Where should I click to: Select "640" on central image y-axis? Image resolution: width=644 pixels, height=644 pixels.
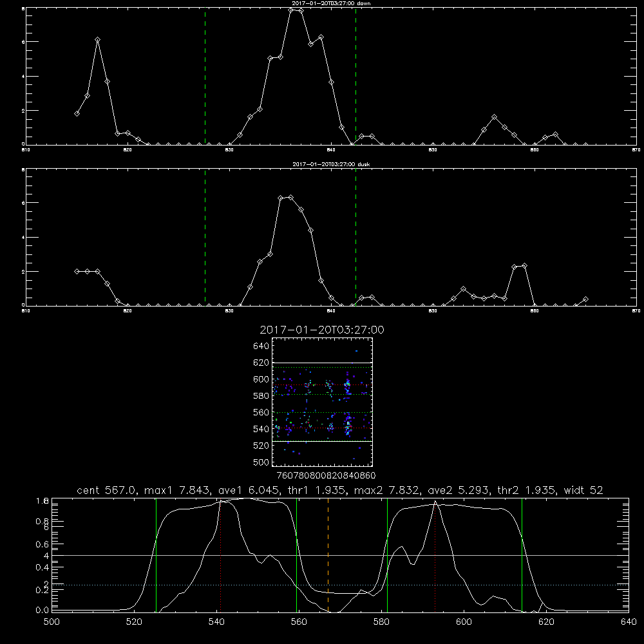(261, 346)
